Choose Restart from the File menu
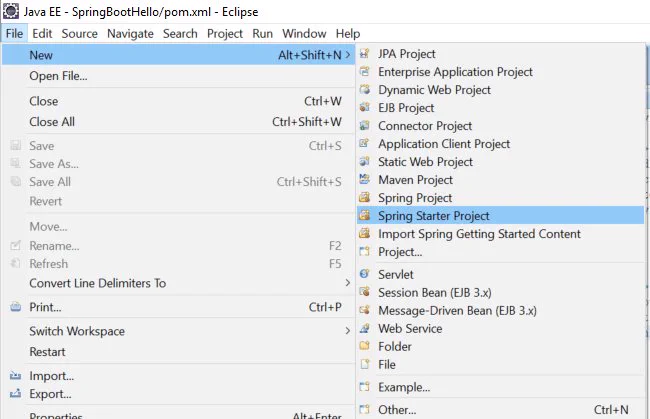 178,352
